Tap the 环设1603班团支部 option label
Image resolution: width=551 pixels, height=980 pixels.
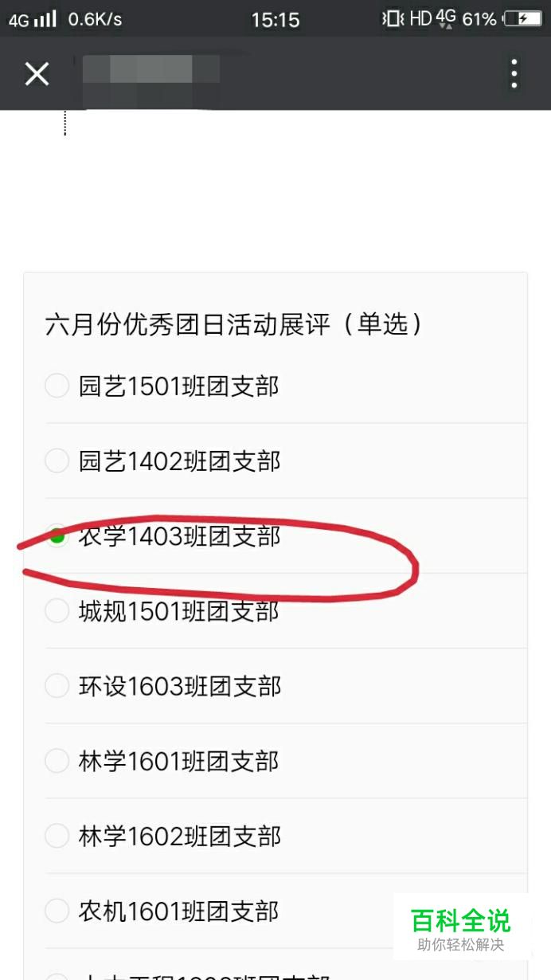click(x=179, y=685)
